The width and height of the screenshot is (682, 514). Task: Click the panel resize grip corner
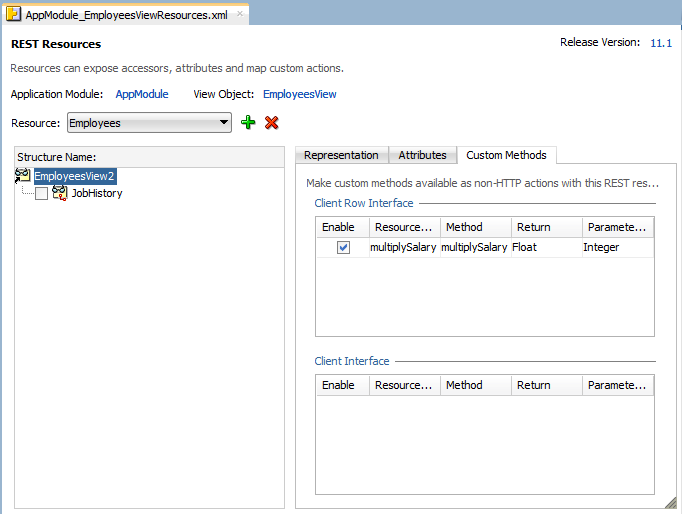coord(670,502)
